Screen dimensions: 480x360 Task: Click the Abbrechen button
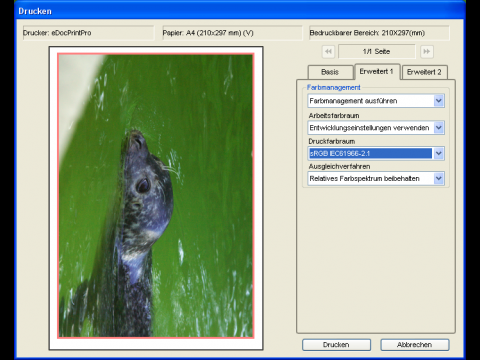click(x=415, y=345)
